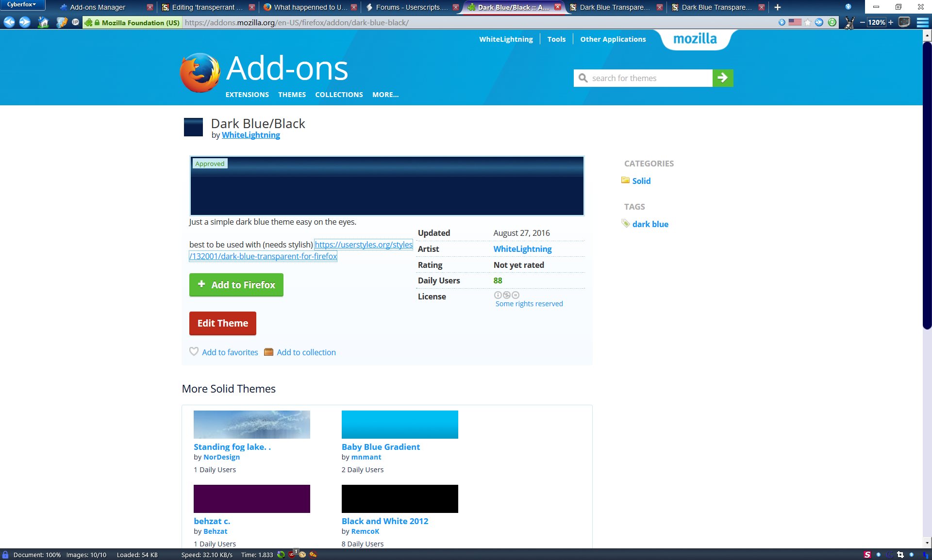The image size is (932, 560).
Task: Click the Dark Blue/Black theme preview banner
Action: tap(387, 186)
